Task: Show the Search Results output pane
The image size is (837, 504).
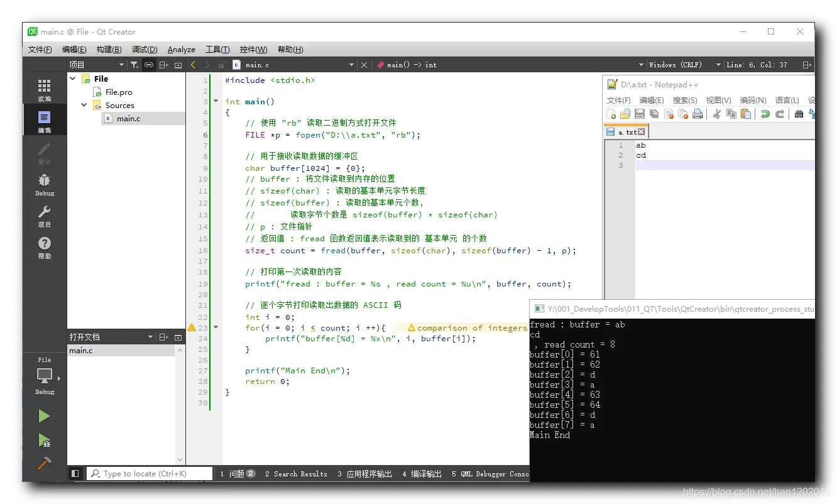Action: pos(296,474)
